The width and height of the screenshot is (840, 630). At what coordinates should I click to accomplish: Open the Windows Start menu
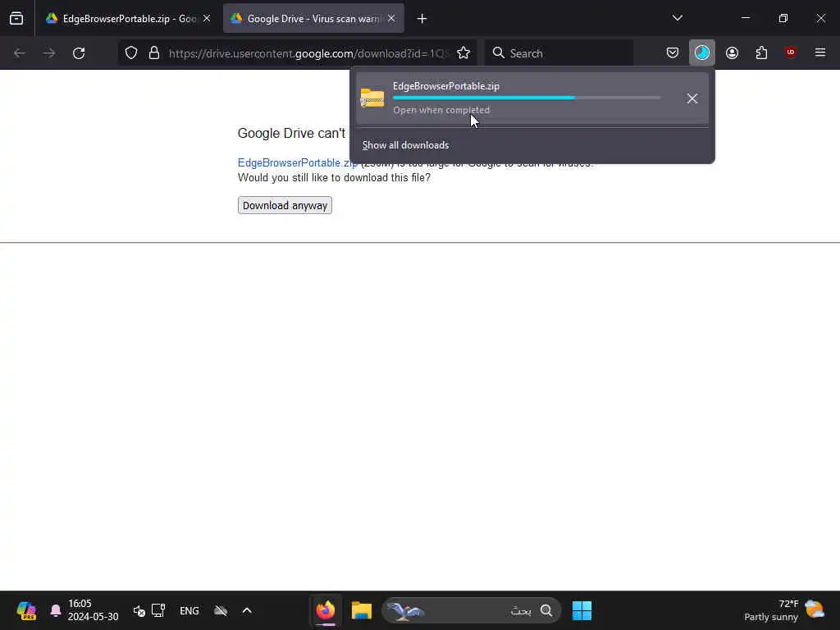582,610
